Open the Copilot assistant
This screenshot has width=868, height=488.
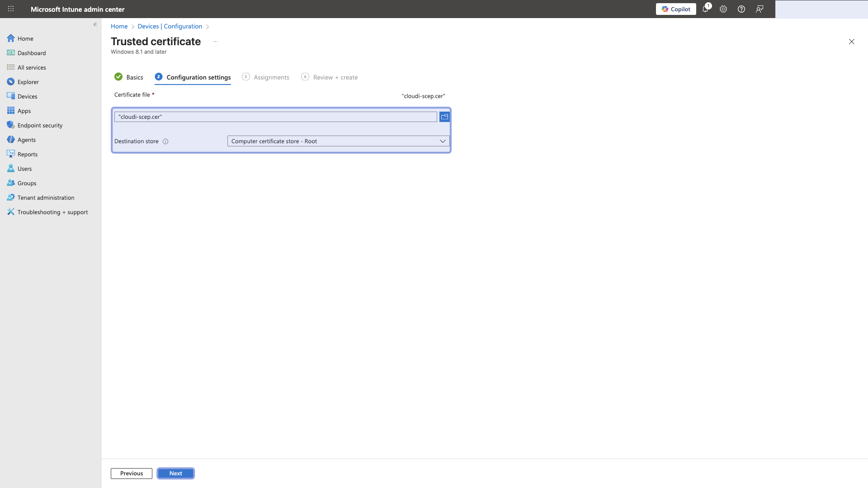(x=676, y=9)
